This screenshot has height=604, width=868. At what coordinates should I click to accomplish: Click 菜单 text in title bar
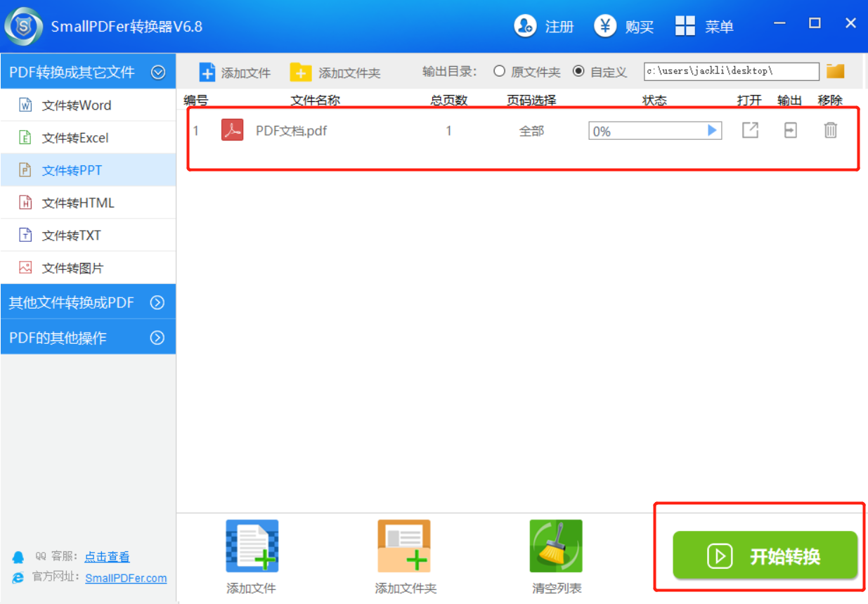point(720,27)
